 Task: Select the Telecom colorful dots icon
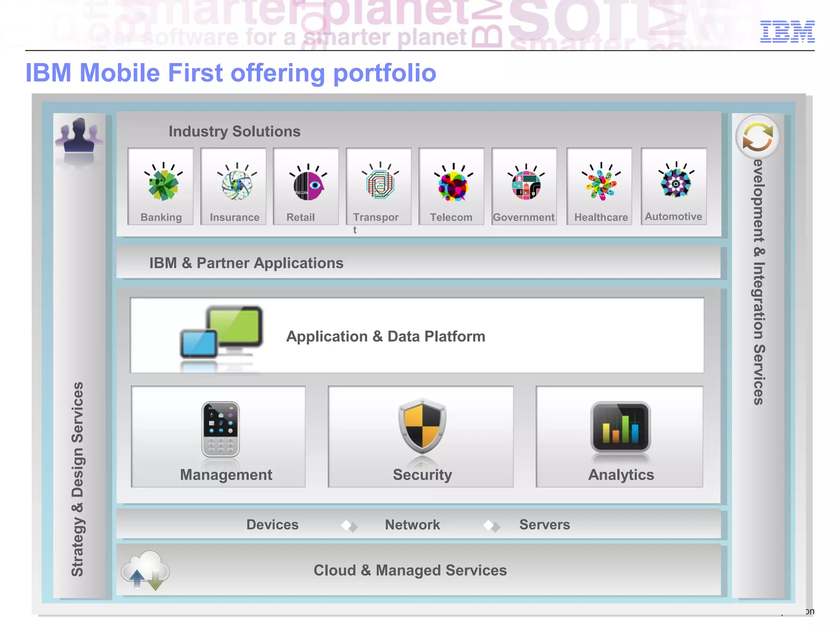pyautogui.click(x=453, y=182)
